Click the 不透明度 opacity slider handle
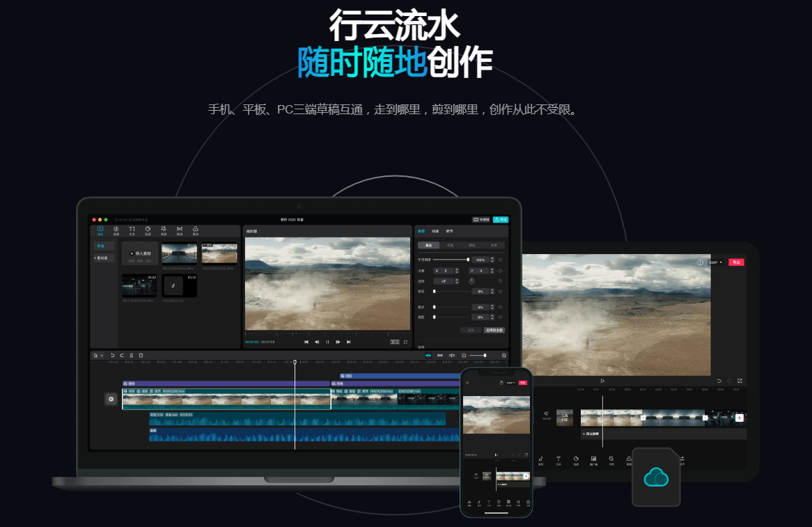This screenshot has width=812, height=527. point(468,260)
